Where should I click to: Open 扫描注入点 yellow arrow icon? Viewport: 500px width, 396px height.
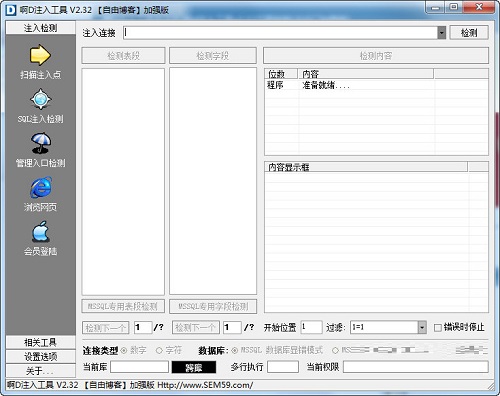click(40, 55)
